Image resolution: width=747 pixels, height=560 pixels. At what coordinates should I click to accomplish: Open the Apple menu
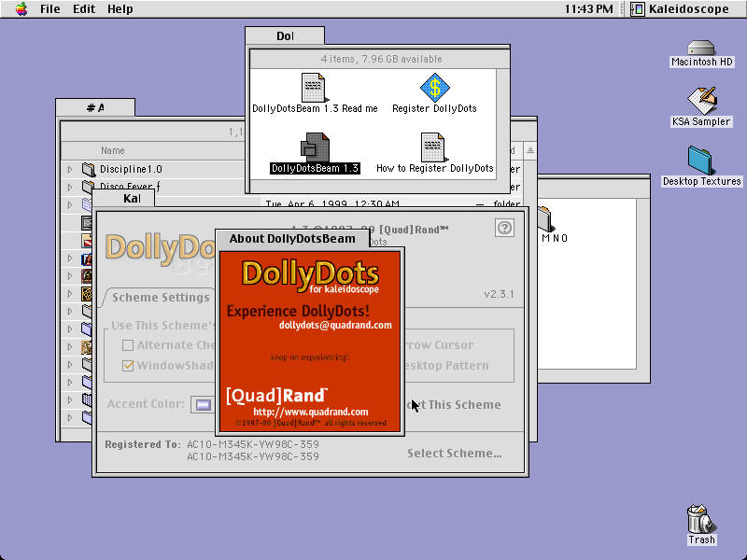tap(21, 8)
